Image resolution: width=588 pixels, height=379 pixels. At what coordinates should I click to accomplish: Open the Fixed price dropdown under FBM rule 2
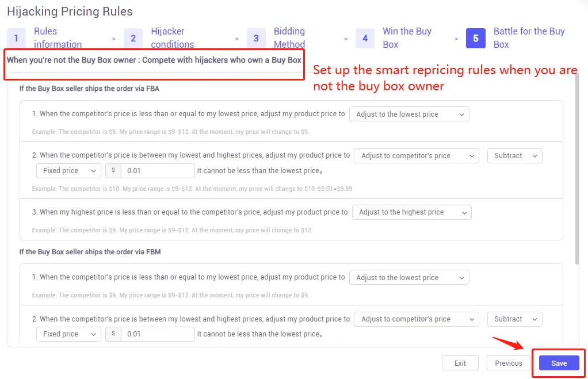point(68,334)
